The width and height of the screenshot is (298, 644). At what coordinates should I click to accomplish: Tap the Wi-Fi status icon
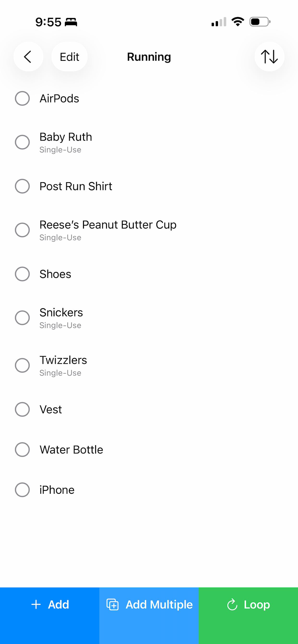coord(238,22)
